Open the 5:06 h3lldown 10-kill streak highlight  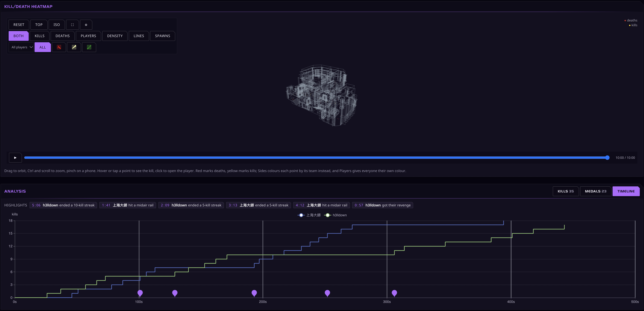(63, 205)
